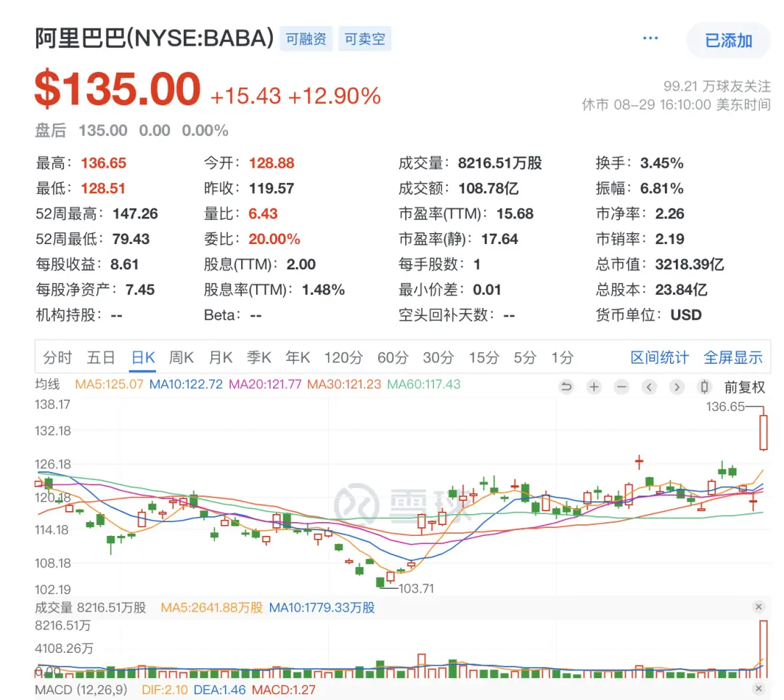Click the 昨收 value 119.57

[271, 189]
